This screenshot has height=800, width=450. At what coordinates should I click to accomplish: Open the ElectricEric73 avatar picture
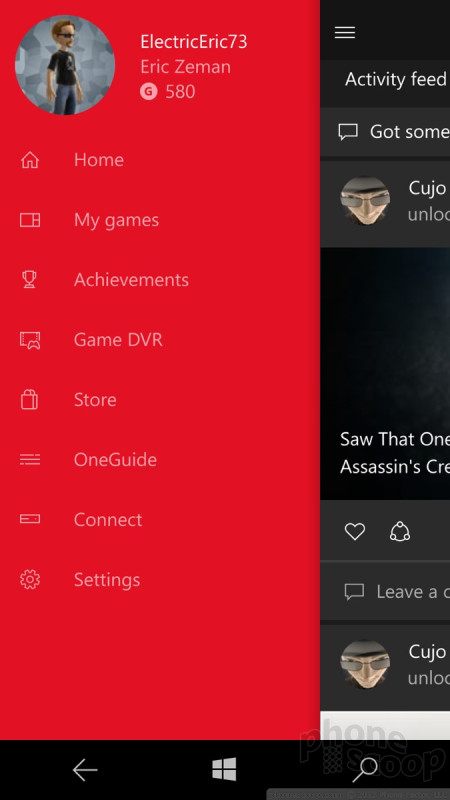pyautogui.click(x=65, y=65)
